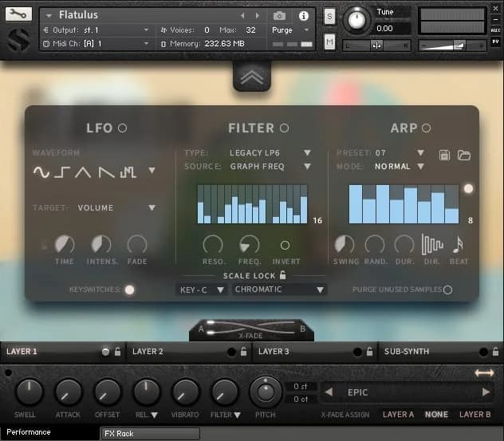The height and width of the screenshot is (441, 504).
Task: Enable the FILTER section toggle
Action: pos(284,128)
